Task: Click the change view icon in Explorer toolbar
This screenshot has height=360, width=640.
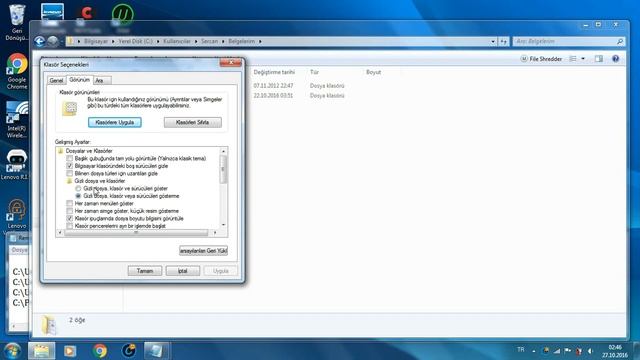Action: 573,59
